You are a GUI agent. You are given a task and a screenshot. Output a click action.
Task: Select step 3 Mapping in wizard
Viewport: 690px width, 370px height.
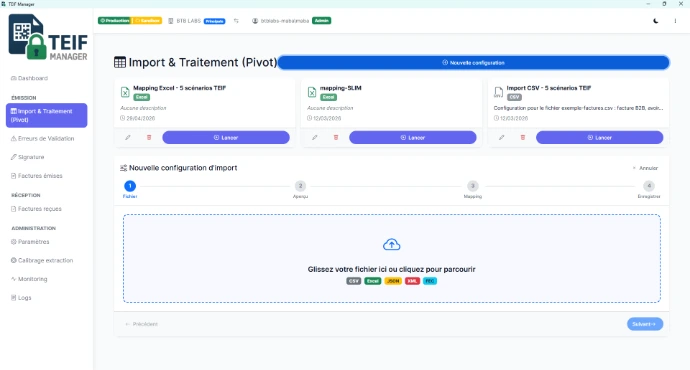(x=473, y=190)
